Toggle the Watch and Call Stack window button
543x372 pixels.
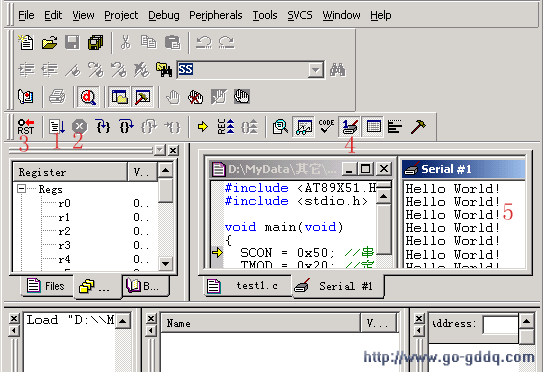(303, 126)
